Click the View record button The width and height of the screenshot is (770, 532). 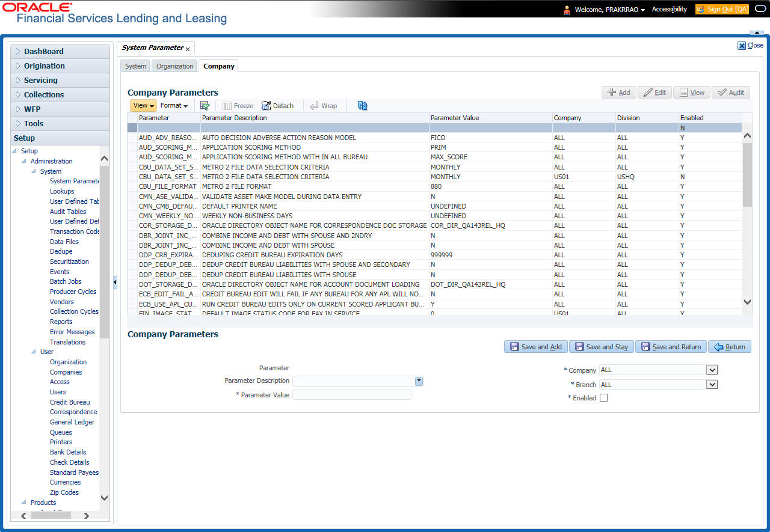click(691, 93)
